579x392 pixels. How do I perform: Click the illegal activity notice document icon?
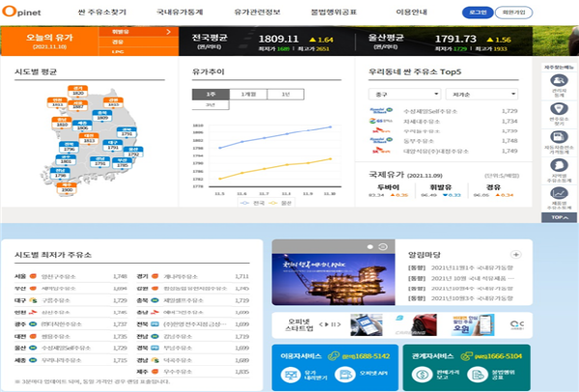(x=477, y=375)
